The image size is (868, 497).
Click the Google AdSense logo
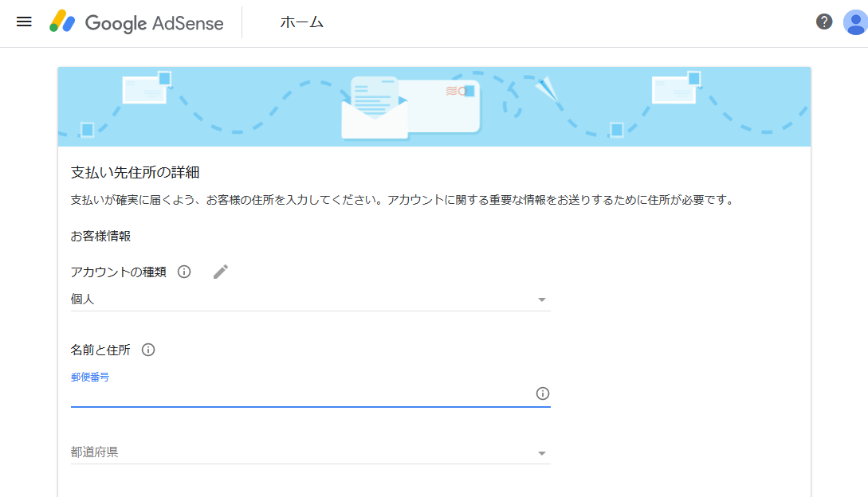point(136,22)
